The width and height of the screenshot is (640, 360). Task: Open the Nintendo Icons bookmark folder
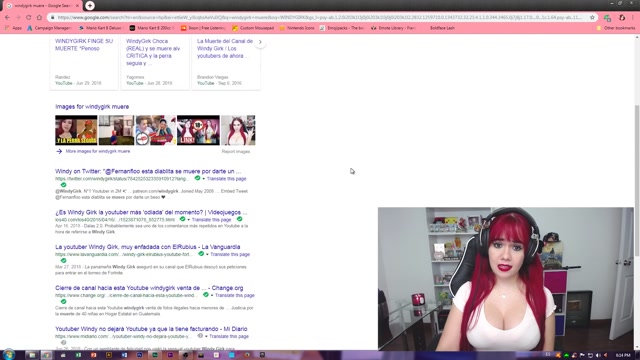tap(297, 28)
